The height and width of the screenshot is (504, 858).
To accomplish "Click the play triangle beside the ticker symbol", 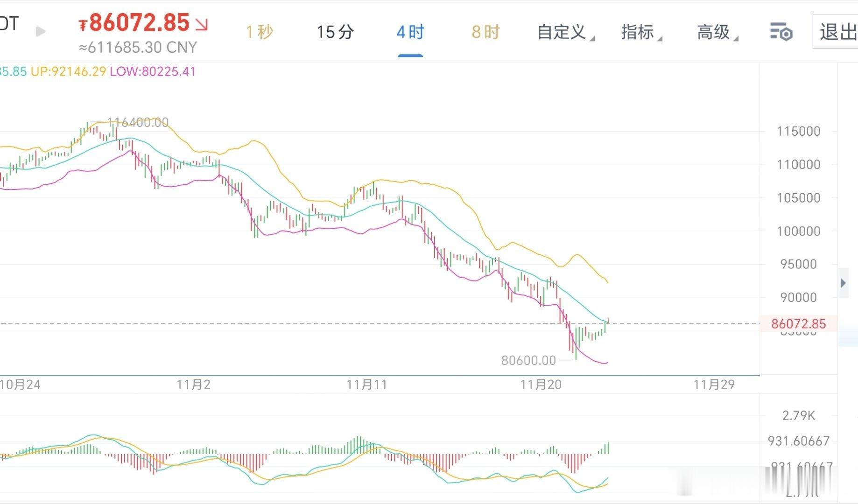I will point(41,32).
